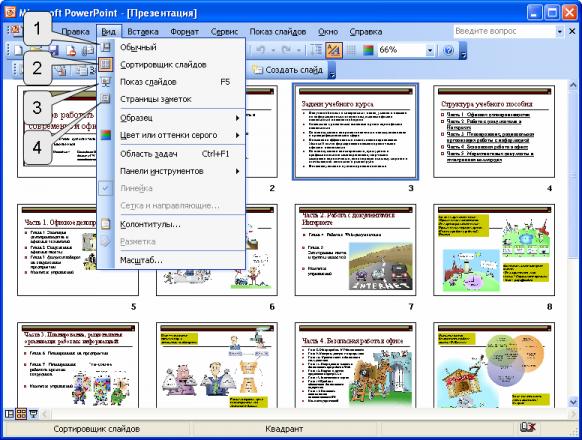This screenshot has height=440, width=582.
Task: Choose Обычный from the Вид menu
Action: point(171,47)
